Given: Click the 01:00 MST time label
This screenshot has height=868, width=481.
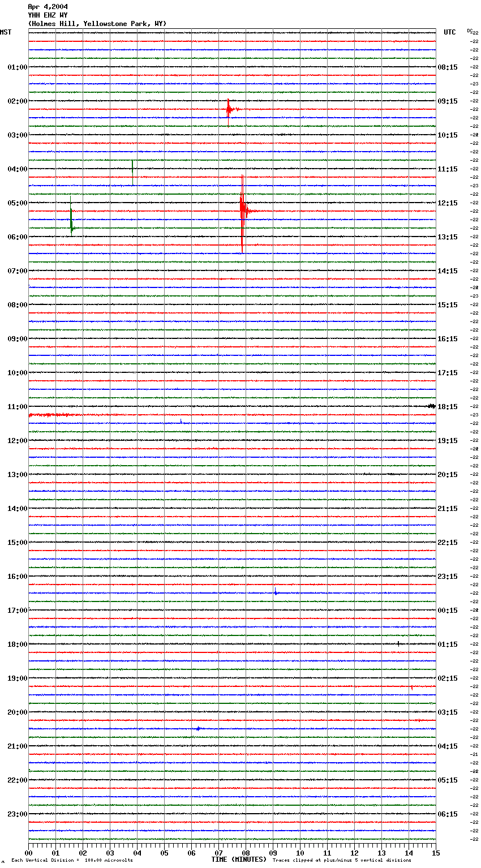Looking at the screenshot, I should (x=18, y=67).
